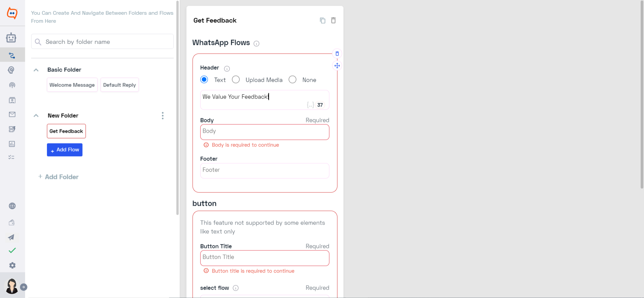The image size is (644, 298).
Task: Open the contacts card icon in sidebar
Action: point(12,100)
